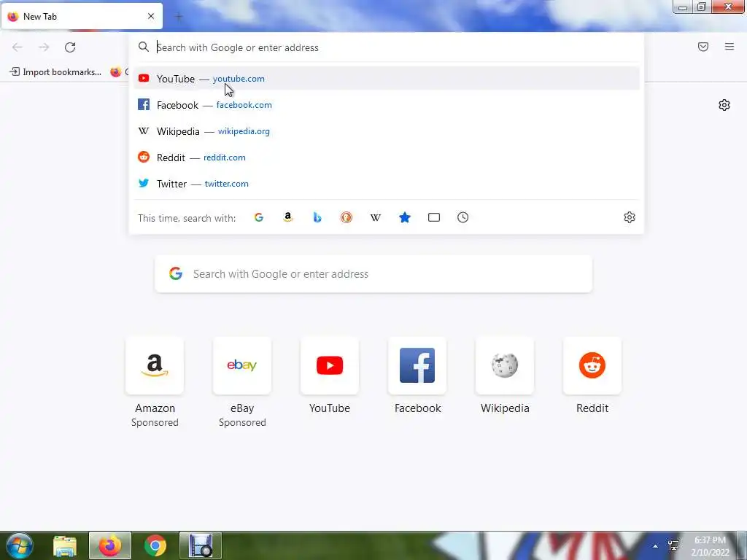Click the back arrow in Firefox toolbar
The image size is (747, 560).
coord(18,47)
